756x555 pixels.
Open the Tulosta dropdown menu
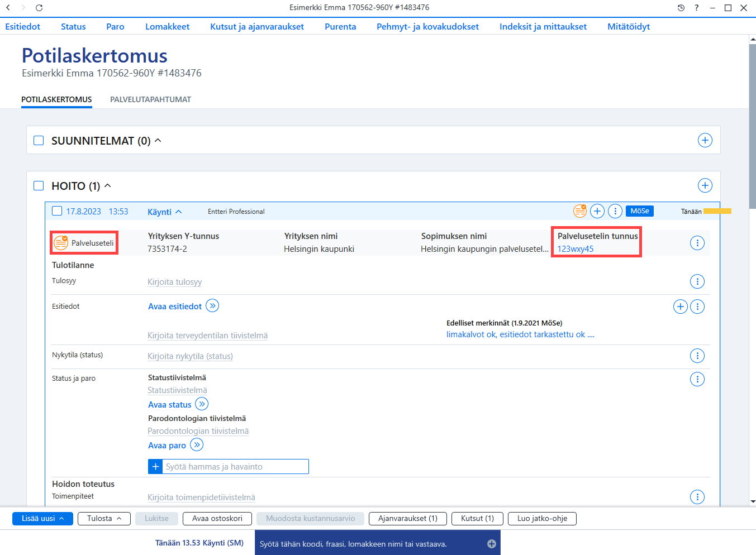[104, 519]
